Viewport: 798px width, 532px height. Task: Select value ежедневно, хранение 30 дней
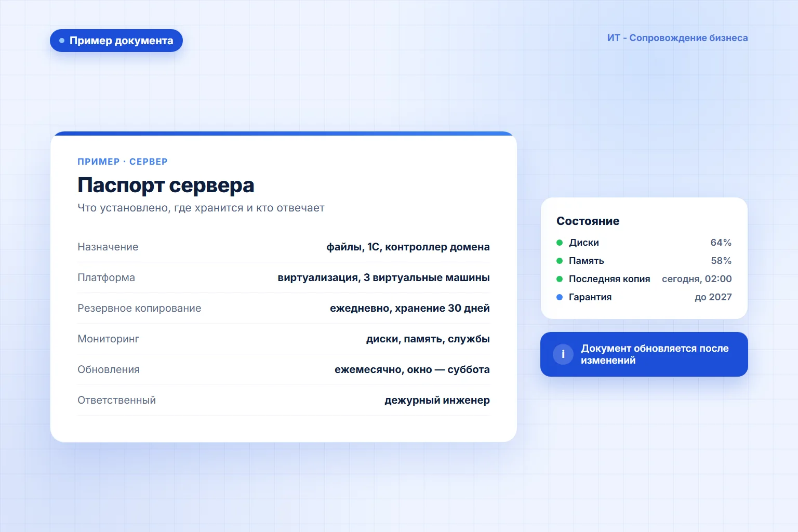coord(410,308)
